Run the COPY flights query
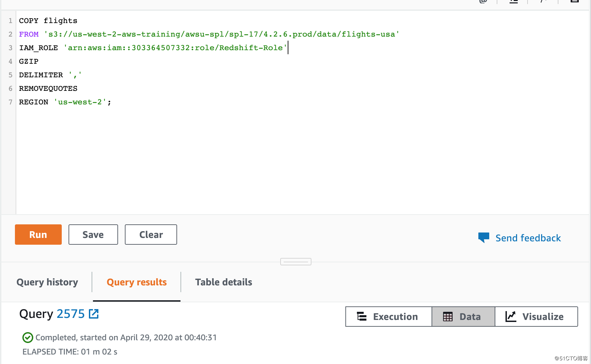 pos(38,235)
